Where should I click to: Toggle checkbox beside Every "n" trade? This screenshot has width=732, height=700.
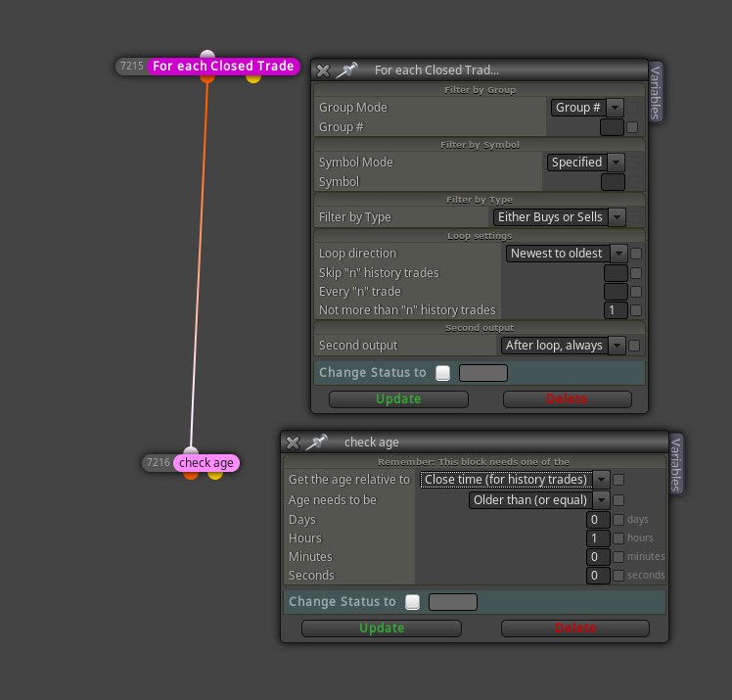pos(636,292)
